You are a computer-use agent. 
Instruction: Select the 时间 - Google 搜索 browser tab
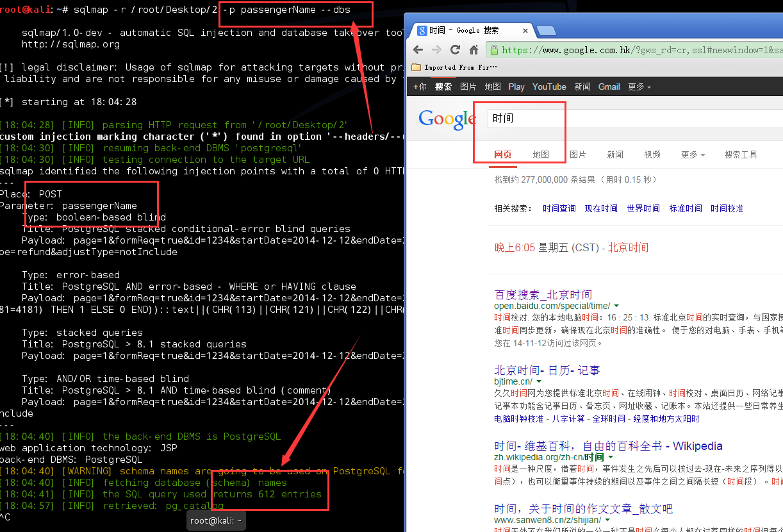[x=472, y=30]
